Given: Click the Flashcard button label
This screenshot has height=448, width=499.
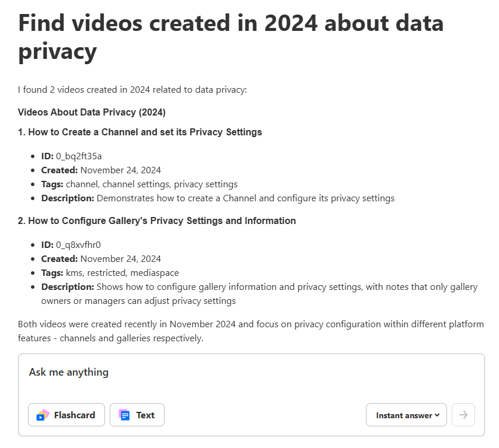Looking at the screenshot, I should coord(74,415).
